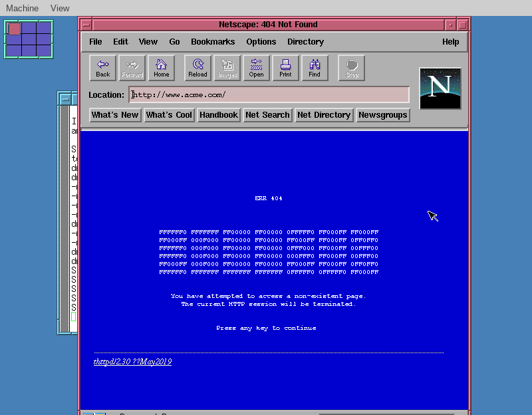Click the background terminal window scrollbar
The image size is (532, 415).
(x=64, y=219)
